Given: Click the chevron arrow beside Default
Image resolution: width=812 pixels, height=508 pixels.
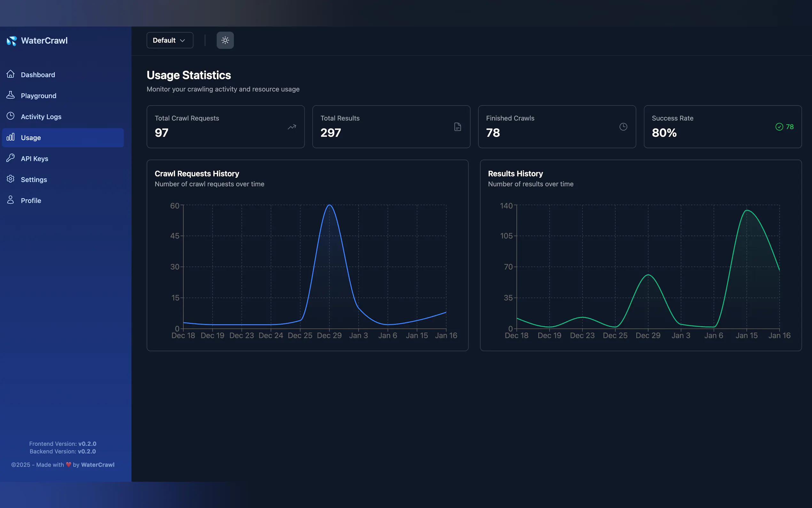Looking at the screenshot, I should tap(182, 41).
